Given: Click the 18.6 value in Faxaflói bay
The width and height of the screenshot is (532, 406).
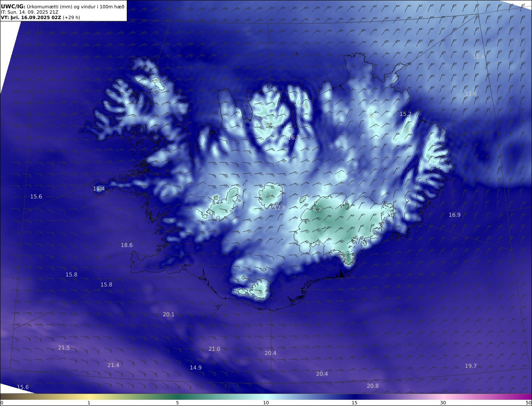Looking at the screenshot, I should tap(127, 245).
